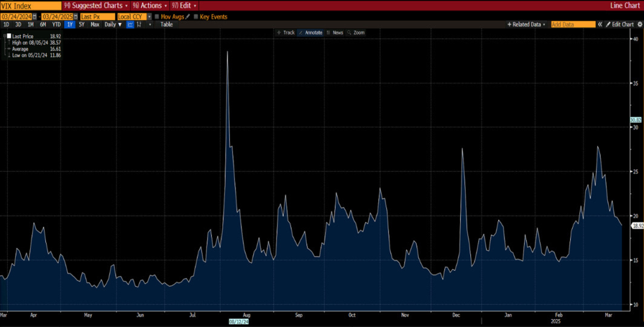Image resolution: width=644 pixels, height=327 pixels.
Task: Enable the Mov Avgs checkbox
Action: coord(157,17)
